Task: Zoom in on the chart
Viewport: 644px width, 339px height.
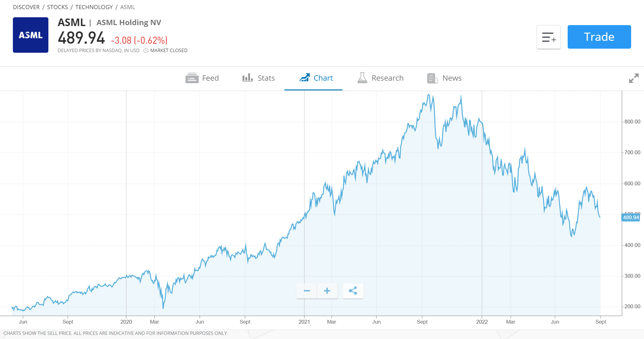Action: coord(327,291)
